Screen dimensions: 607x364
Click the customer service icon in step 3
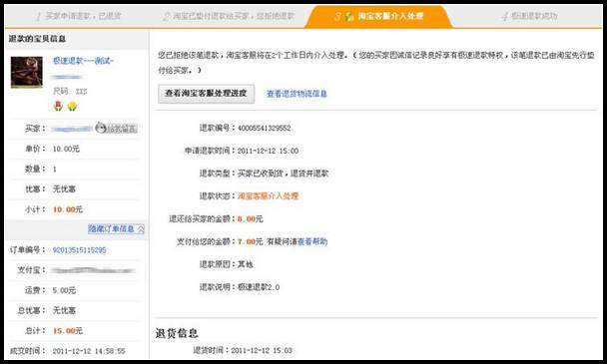pos(349,16)
